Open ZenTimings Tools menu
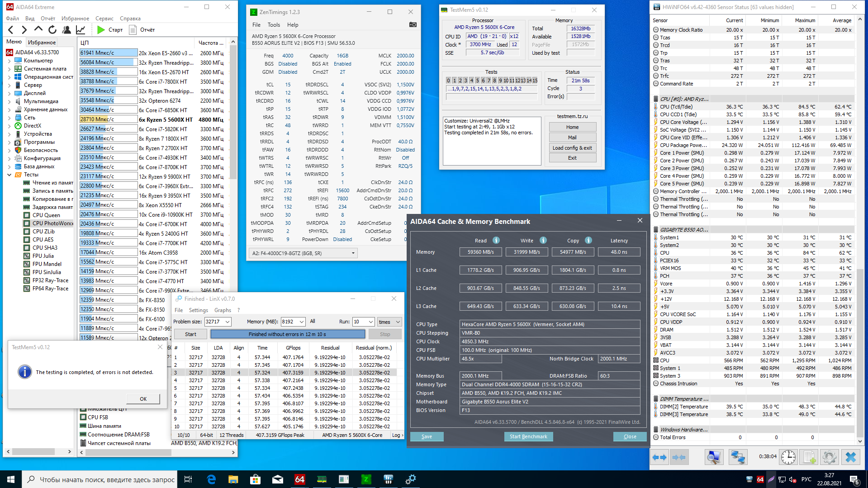Viewport: 868px width, 488px height. (274, 25)
